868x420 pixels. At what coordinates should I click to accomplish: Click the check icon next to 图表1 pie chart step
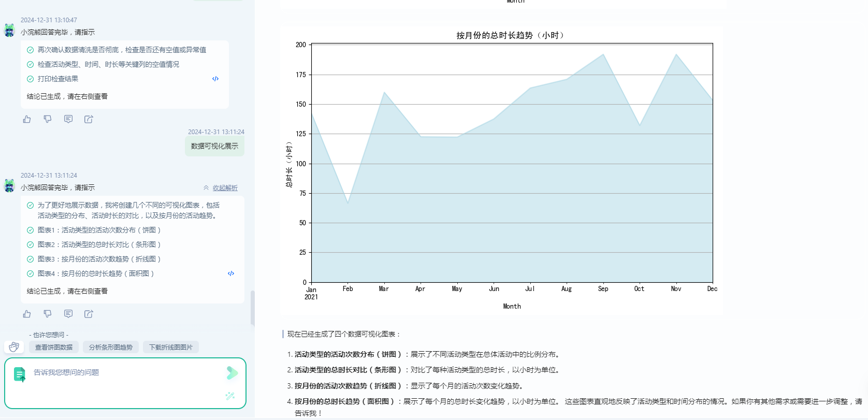tap(31, 230)
